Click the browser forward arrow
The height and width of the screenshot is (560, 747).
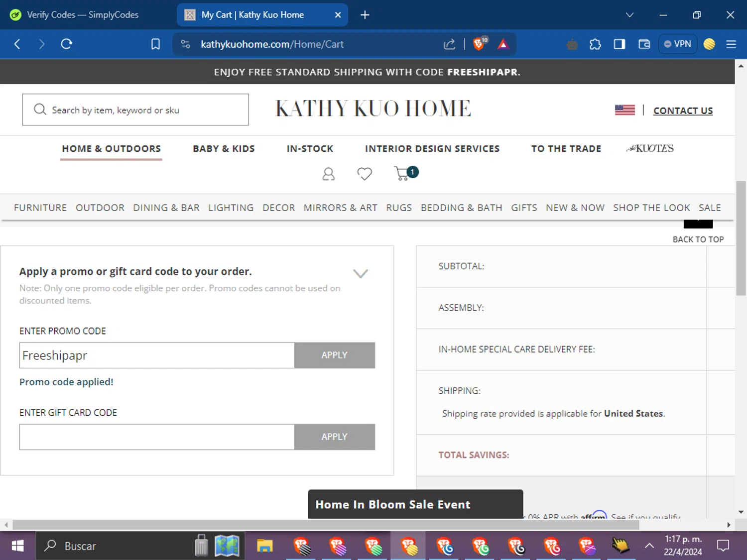pos(41,44)
